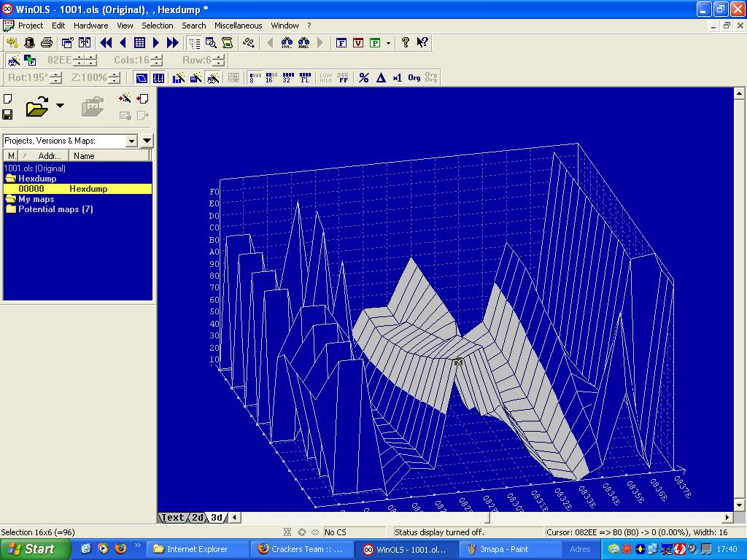Click the Cols:16 spinner arrows

pos(156,61)
